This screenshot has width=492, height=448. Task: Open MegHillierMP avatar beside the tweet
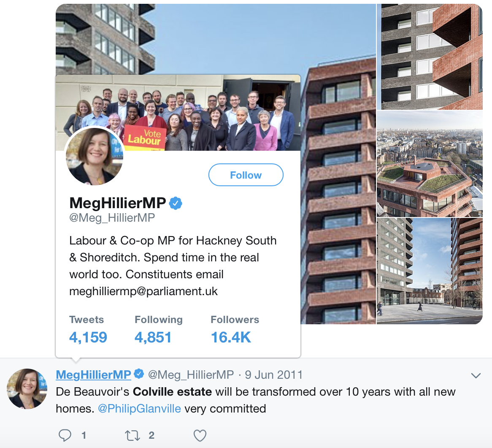(27, 388)
